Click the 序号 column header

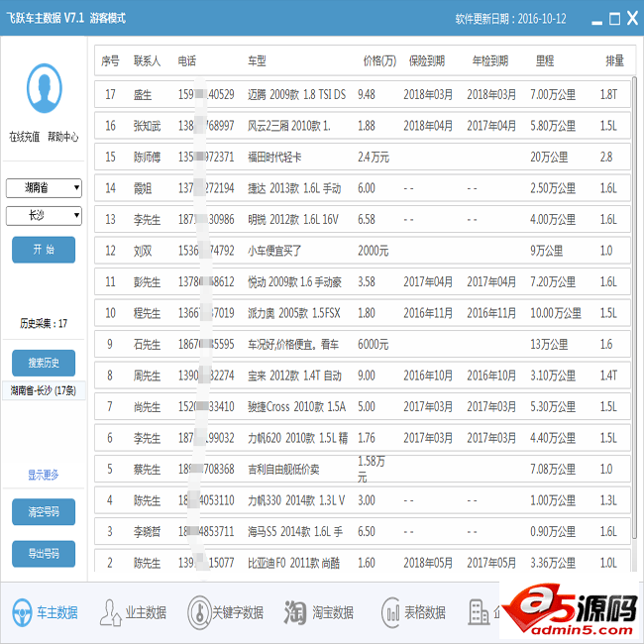[x=110, y=61]
